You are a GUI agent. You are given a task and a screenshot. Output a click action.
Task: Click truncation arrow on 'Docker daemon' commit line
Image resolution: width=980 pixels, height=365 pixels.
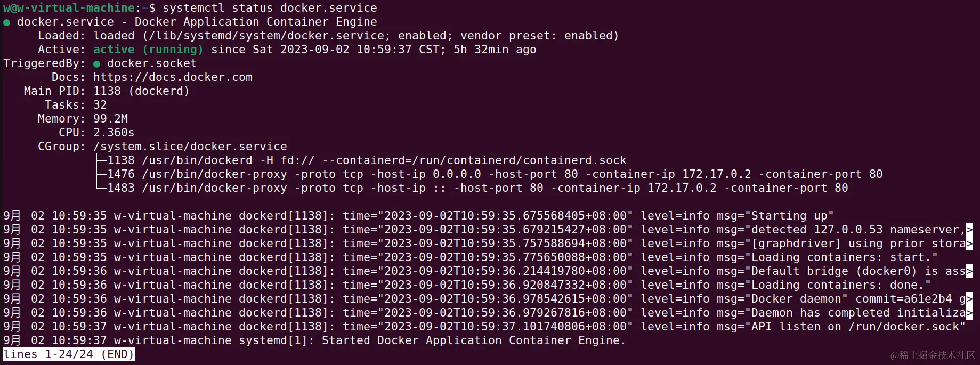(x=969, y=299)
